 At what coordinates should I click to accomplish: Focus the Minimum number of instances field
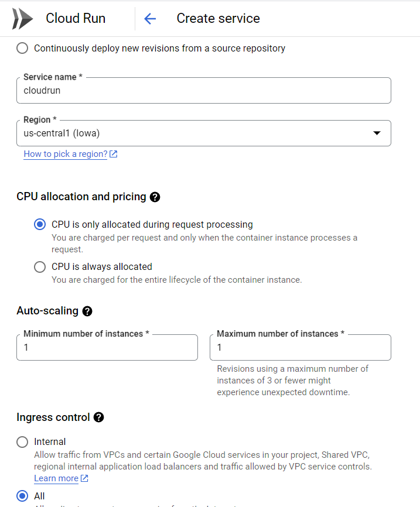click(107, 347)
